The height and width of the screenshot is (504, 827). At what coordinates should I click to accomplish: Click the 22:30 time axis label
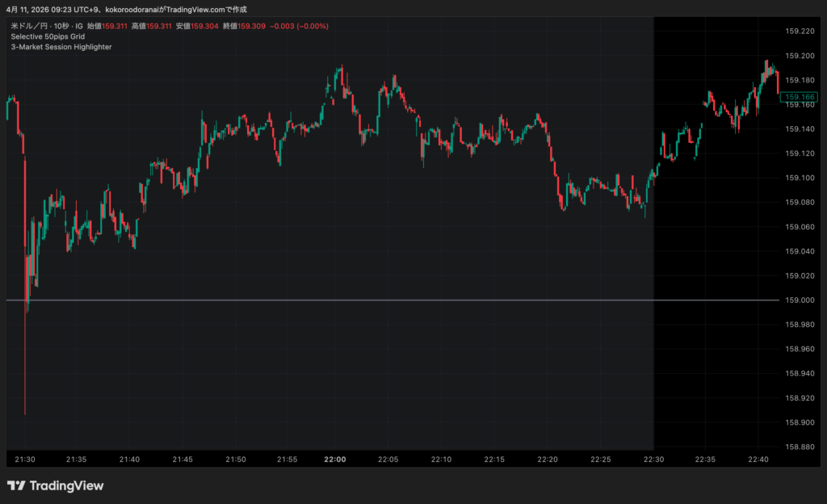click(x=653, y=460)
